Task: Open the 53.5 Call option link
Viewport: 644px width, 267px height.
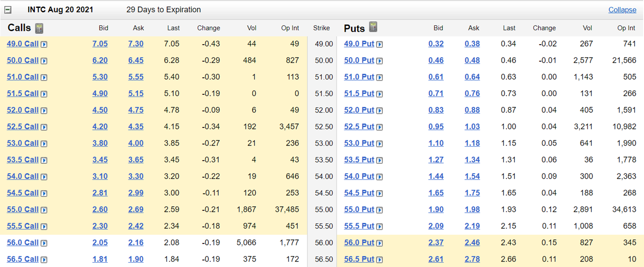Action: [23, 160]
